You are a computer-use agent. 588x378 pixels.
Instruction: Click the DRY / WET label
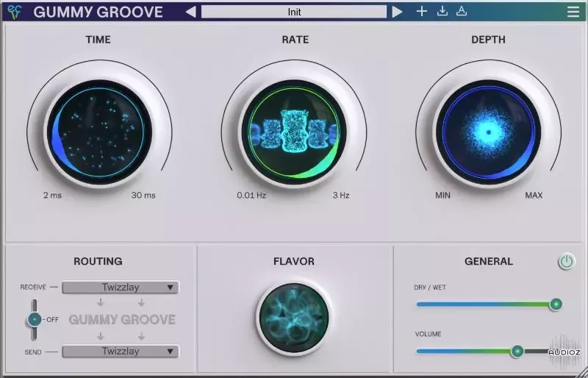[430, 288]
